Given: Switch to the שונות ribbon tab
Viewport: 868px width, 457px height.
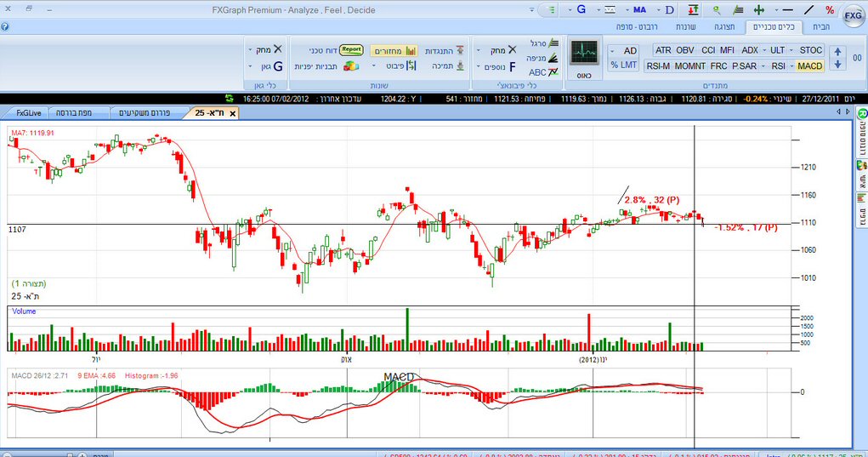Looking at the screenshot, I should (x=685, y=26).
